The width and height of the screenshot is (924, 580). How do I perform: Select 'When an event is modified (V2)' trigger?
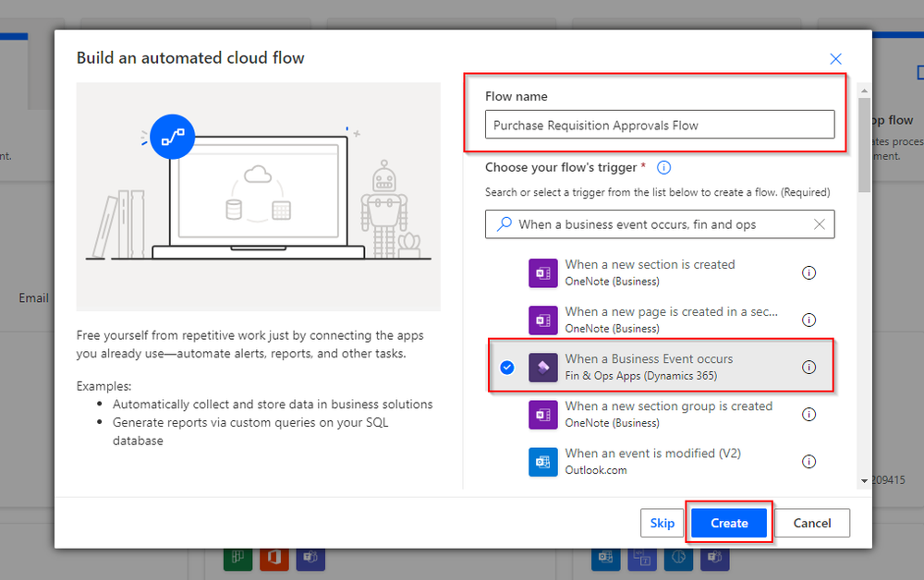tap(660, 461)
